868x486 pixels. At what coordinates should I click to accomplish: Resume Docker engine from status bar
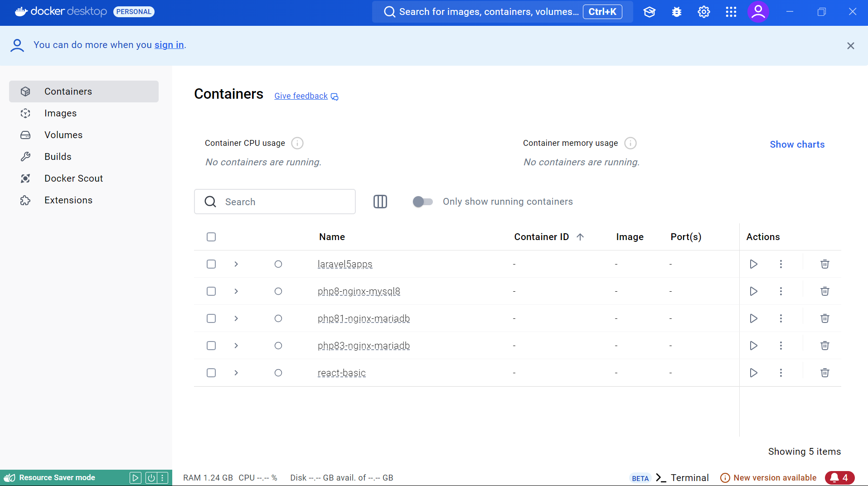[x=135, y=478]
